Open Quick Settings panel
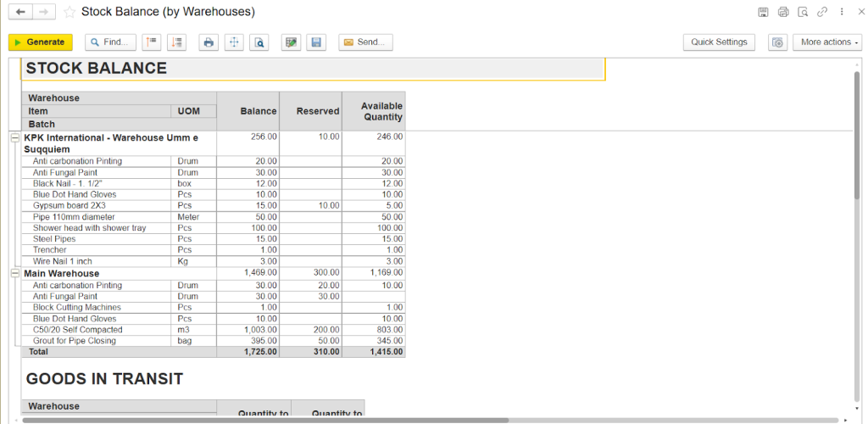The width and height of the screenshot is (868, 424). click(x=719, y=42)
